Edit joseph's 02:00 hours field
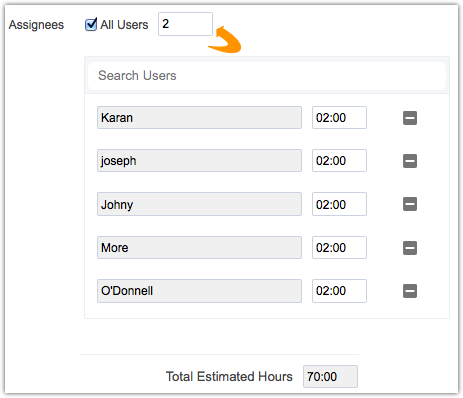Viewport: 463px width, 398px height. point(339,161)
